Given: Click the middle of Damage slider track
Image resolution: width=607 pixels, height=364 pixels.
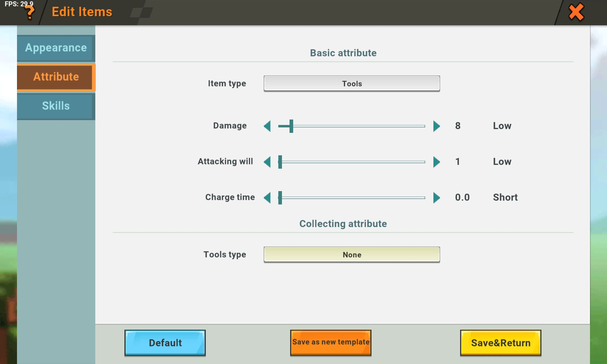Looking at the screenshot, I should [x=352, y=126].
